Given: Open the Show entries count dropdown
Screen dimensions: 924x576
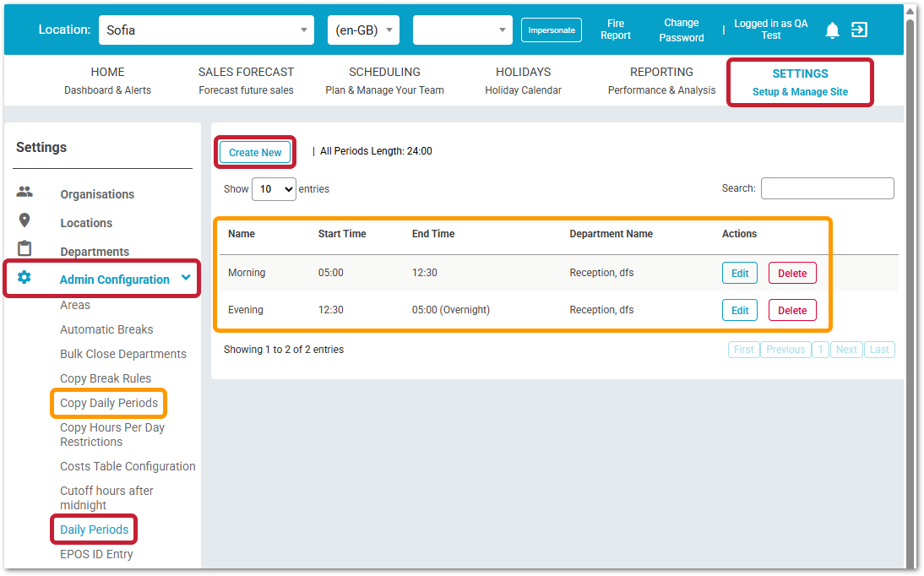Looking at the screenshot, I should click(274, 189).
